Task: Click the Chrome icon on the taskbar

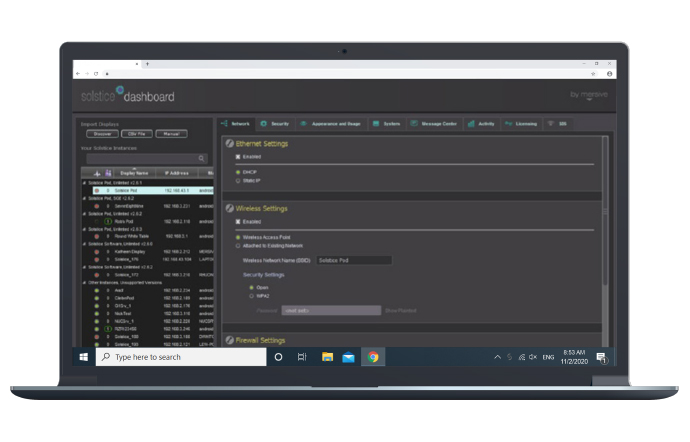Action: tap(373, 357)
